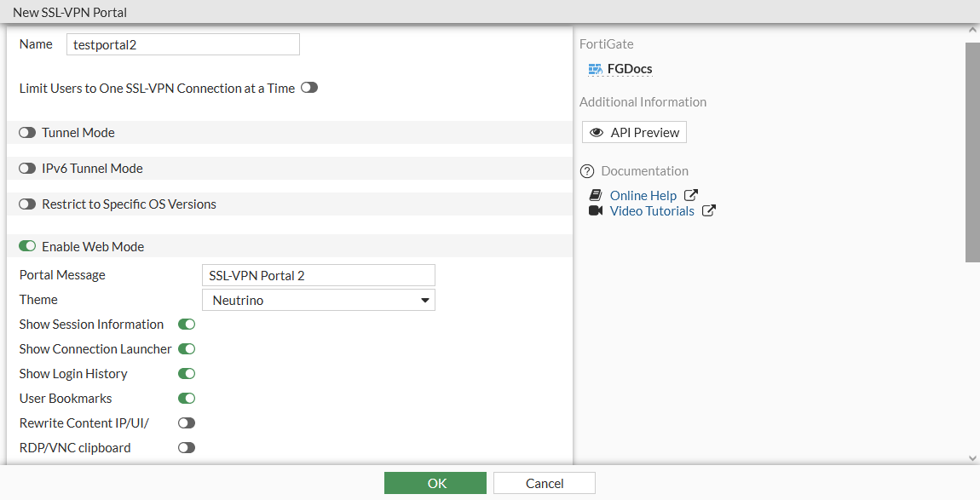Turn off Show Session Information
The width and height of the screenshot is (980, 500).
[x=187, y=324]
